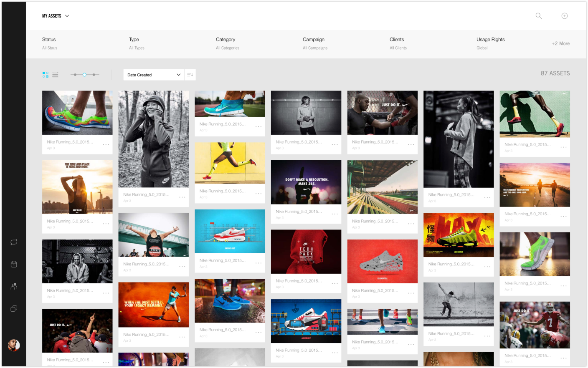Open the sunset stretching woman thumbnail
The height and width of the screenshot is (368, 588).
(x=77, y=187)
